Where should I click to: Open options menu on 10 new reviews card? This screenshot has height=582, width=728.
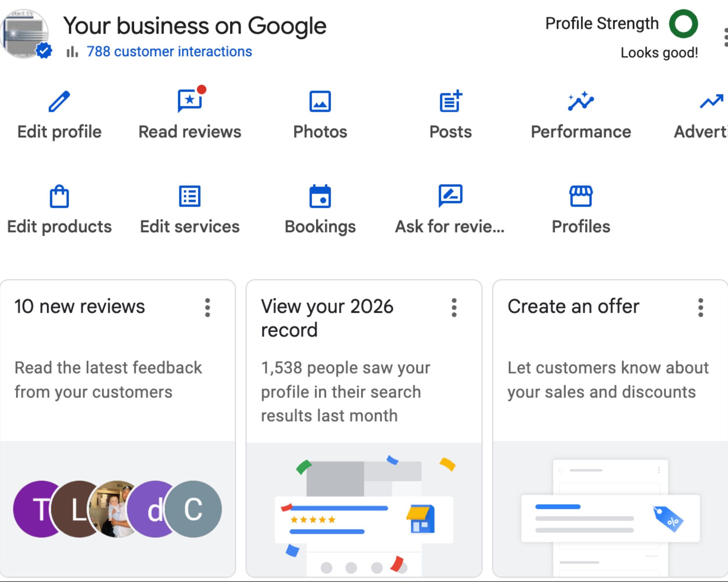point(208,307)
